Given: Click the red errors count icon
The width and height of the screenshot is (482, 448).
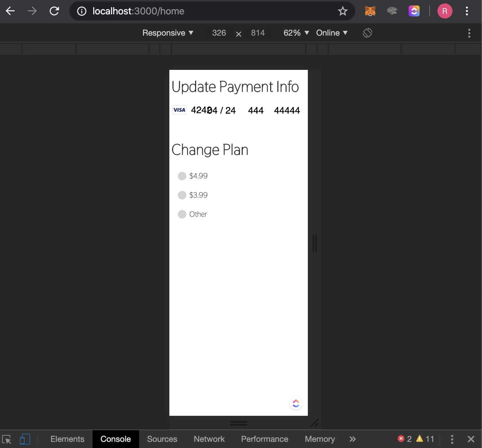Looking at the screenshot, I should click(x=401, y=438).
